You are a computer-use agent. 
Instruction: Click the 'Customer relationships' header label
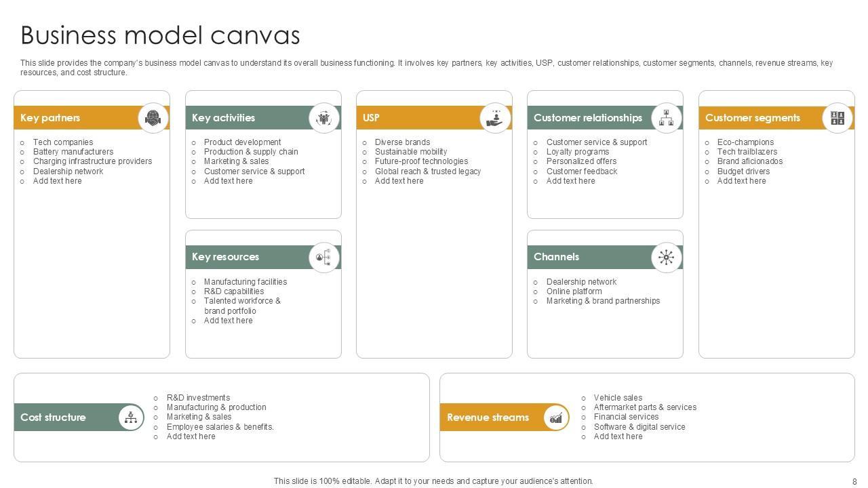(x=588, y=118)
